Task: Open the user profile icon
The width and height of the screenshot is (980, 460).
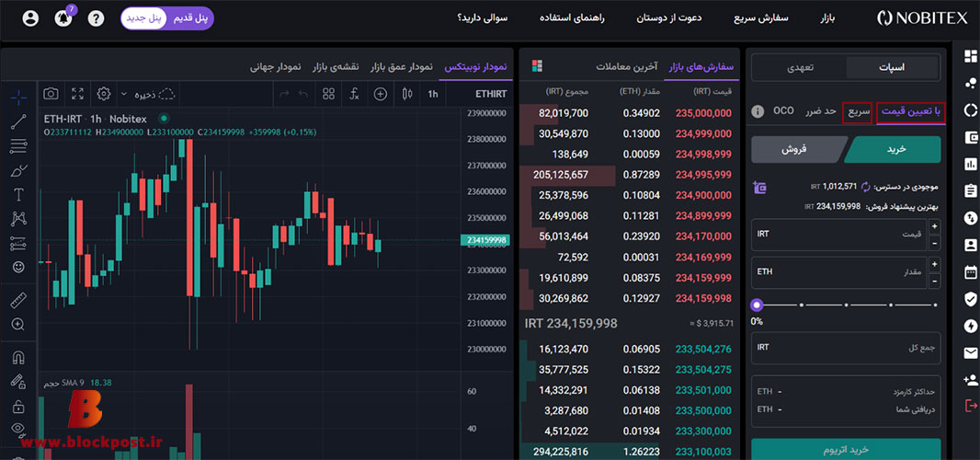Action: (x=30, y=18)
